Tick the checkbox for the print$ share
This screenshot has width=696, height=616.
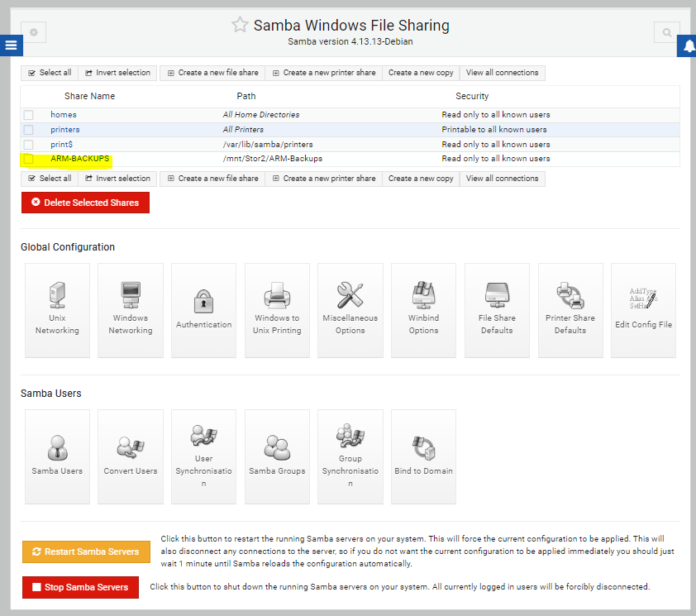coord(28,145)
